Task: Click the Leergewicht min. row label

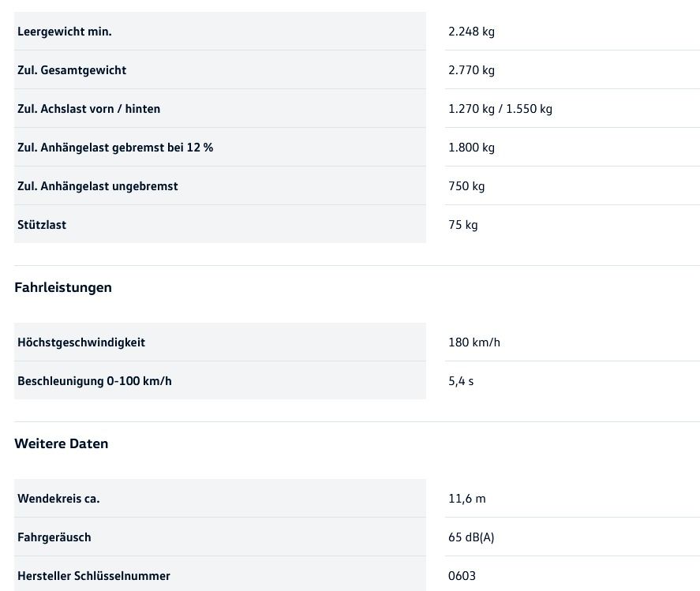Action: 65,32
